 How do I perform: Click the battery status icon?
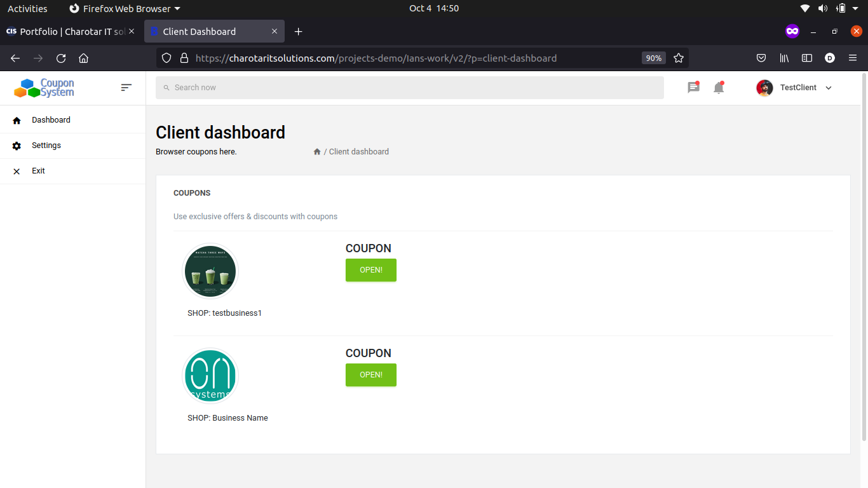click(x=841, y=8)
